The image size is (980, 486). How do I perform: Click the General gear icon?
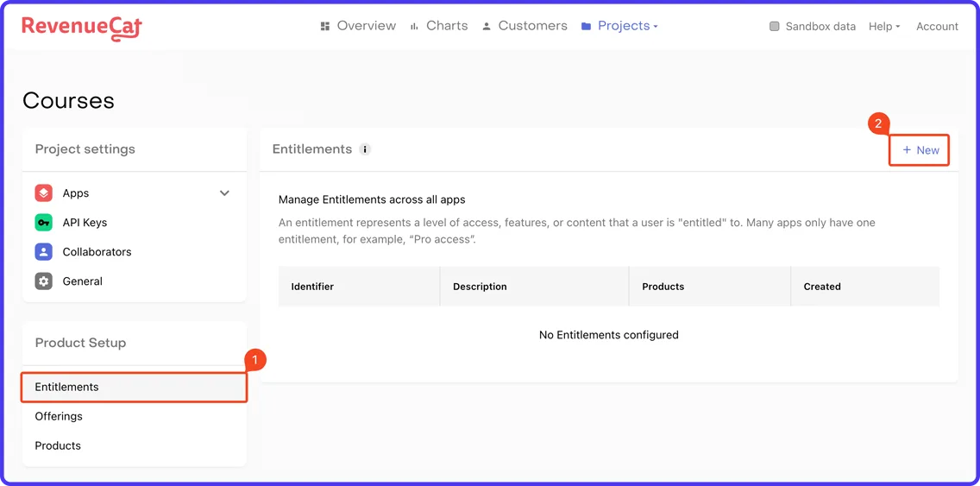tap(43, 281)
